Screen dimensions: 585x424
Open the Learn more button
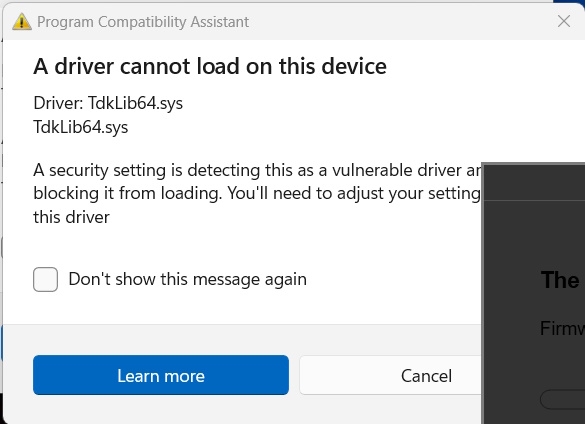tap(161, 375)
